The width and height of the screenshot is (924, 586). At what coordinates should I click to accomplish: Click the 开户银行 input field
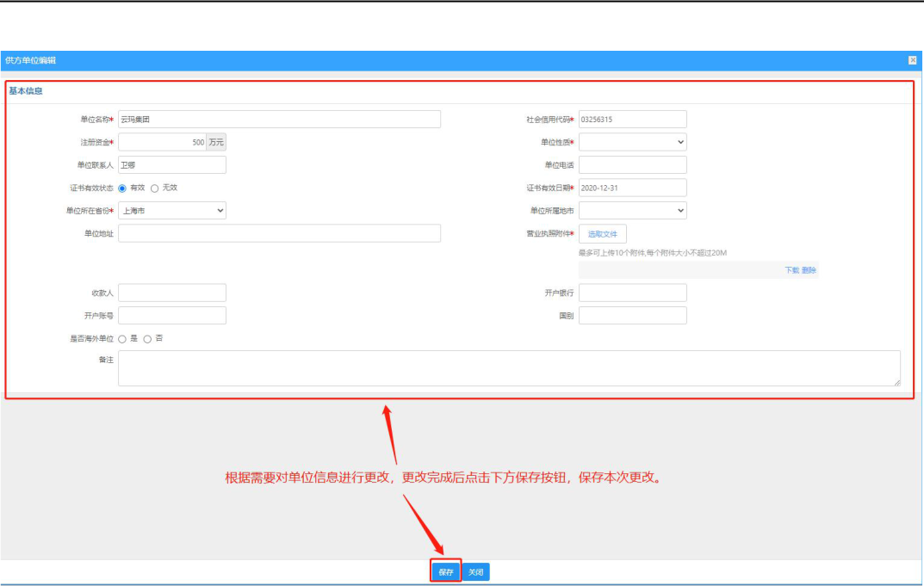[x=632, y=293]
